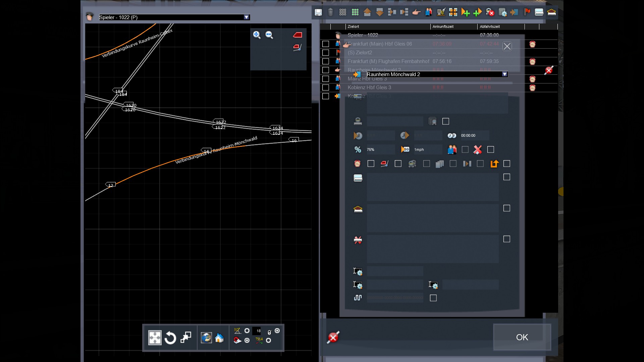Viewport: 644px width, 362px height.
Task: Open the Spieler - 1022 (P) dropdown
Action: (247, 17)
